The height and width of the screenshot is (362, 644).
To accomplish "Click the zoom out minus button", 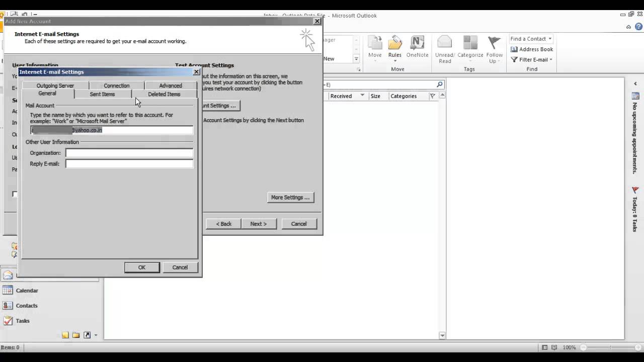I will tap(584, 347).
